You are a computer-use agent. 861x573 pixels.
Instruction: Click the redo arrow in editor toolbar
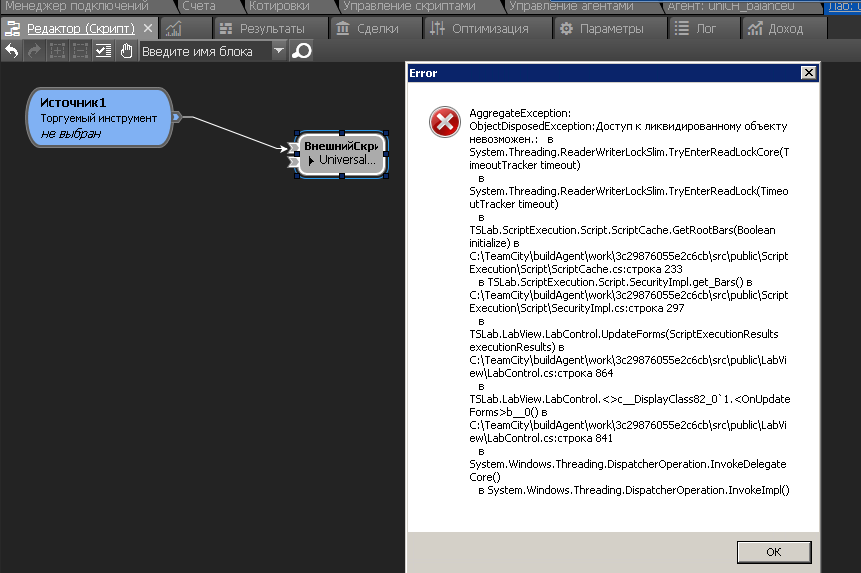tap(34, 51)
